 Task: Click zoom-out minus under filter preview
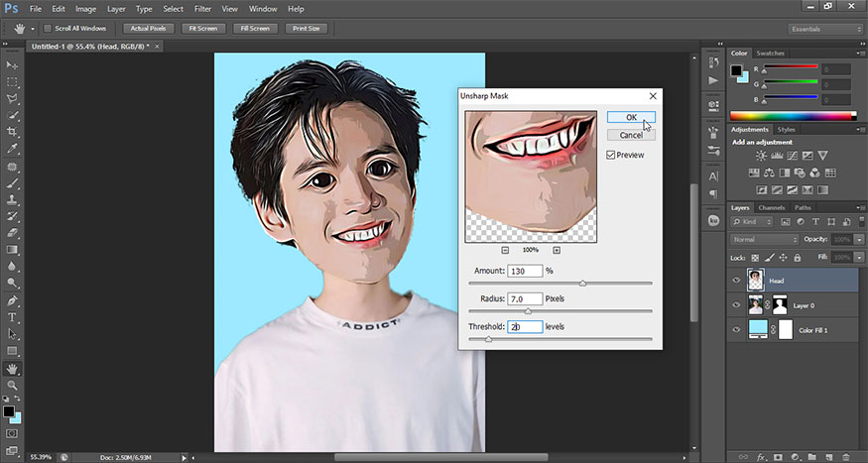point(505,250)
